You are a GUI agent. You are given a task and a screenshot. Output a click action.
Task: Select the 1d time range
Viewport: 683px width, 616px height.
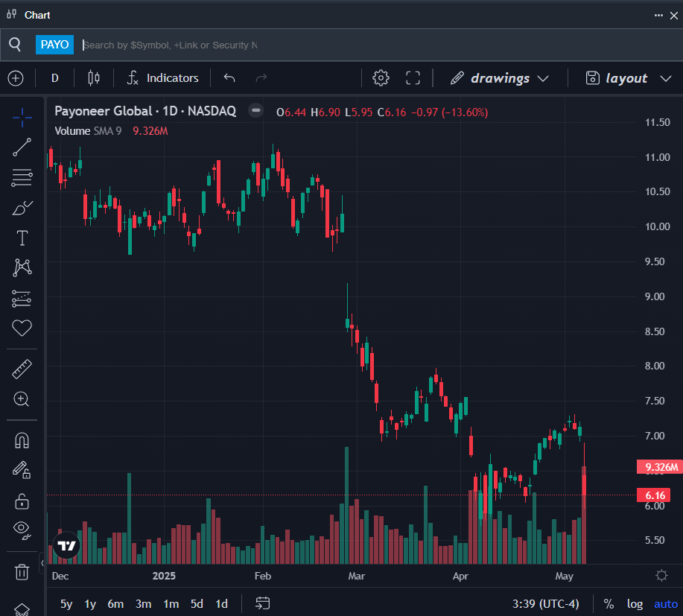[x=222, y=604]
